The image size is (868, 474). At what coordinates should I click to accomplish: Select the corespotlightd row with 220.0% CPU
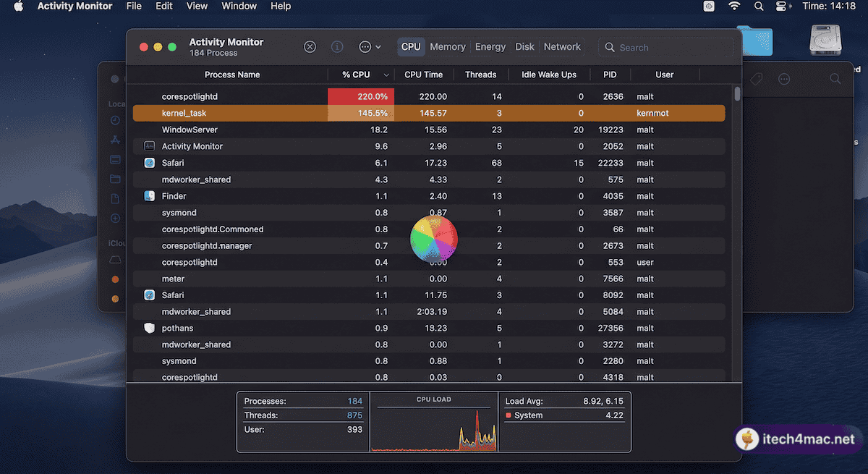coord(429,96)
